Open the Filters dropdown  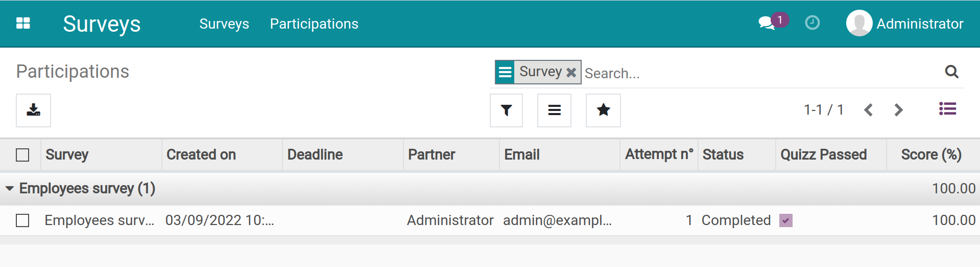tap(506, 110)
